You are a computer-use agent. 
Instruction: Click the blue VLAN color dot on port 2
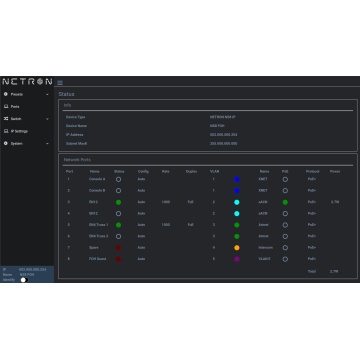click(x=237, y=191)
